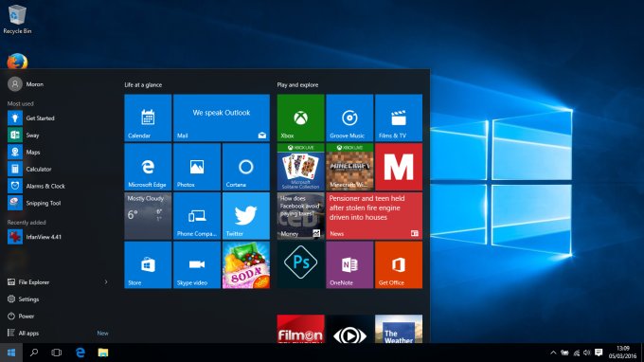The image size is (644, 362).
Task: Launch Microsoft Edge tile
Action: (x=148, y=167)
